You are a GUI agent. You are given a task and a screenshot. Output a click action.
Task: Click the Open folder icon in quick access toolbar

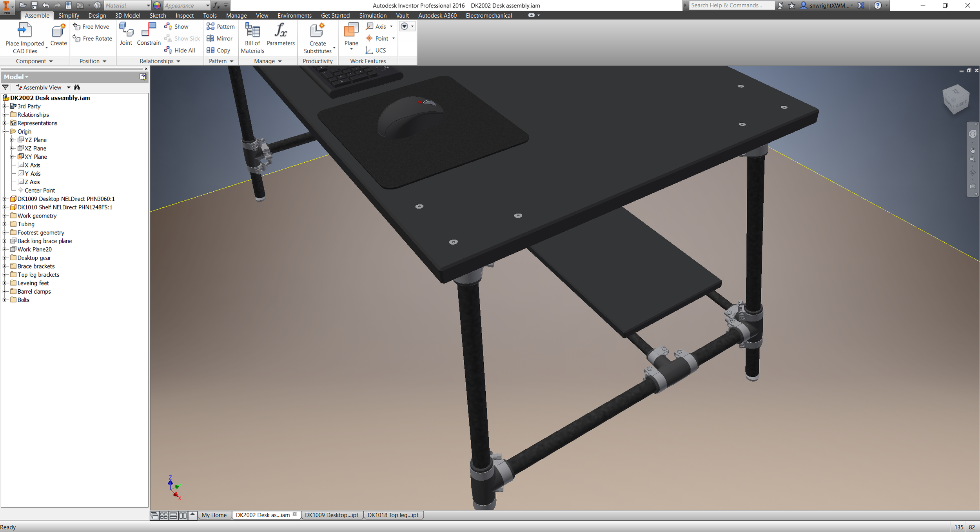pos(23,5)
